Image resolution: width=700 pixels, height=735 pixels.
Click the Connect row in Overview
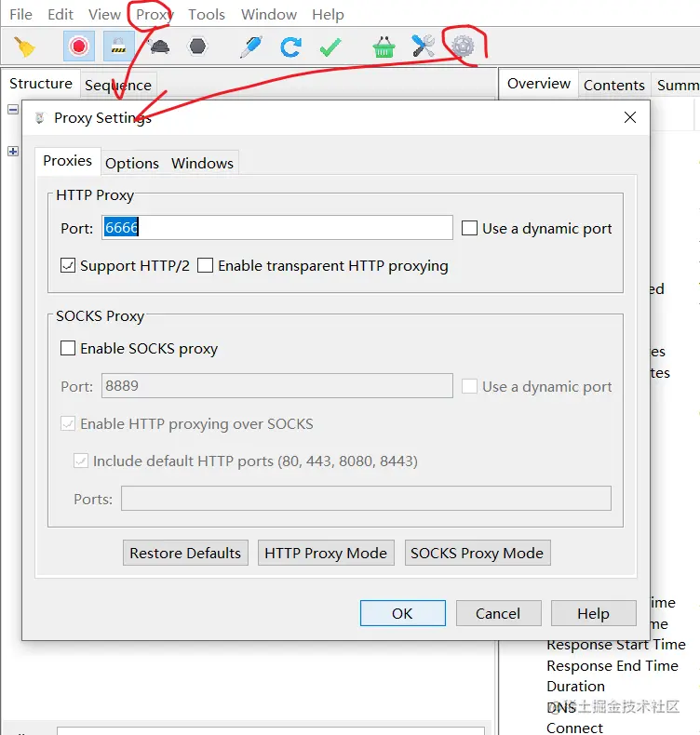[575, 728]
